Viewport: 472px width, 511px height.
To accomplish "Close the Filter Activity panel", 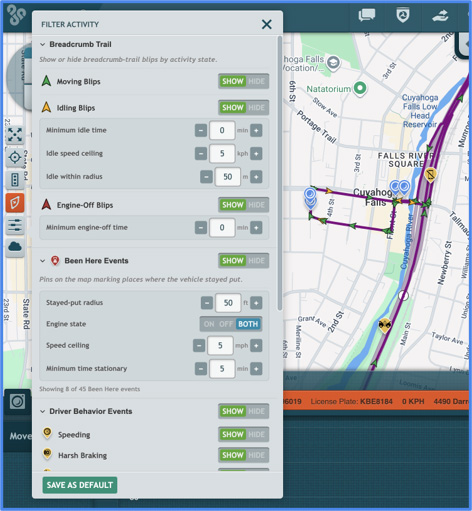I will point(266,24).
